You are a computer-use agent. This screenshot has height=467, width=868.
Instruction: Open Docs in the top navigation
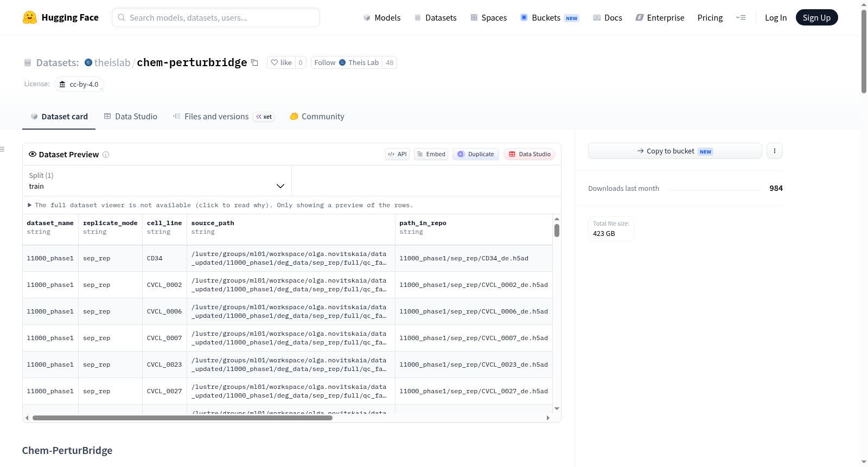pyautogui.click(x=607, y=17)
